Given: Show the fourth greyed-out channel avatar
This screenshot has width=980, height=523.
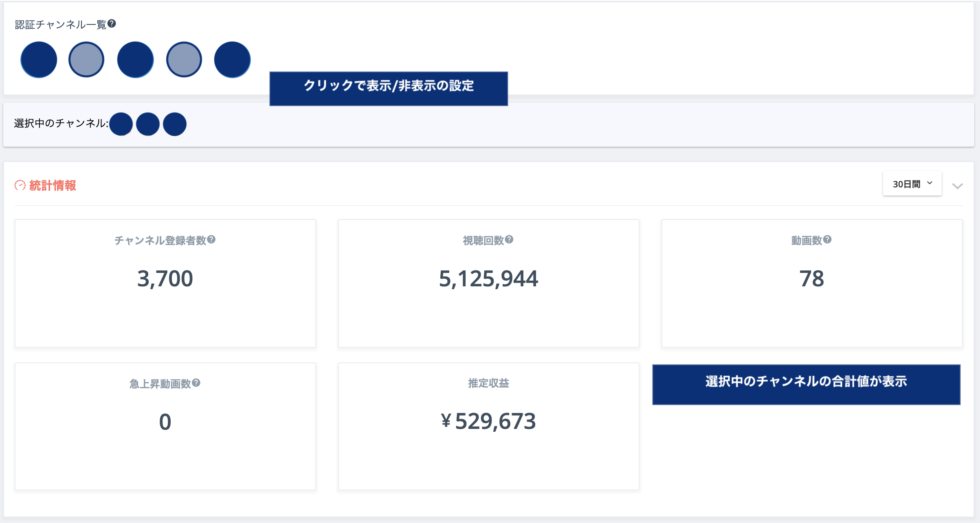Looking at the screenshot, I should 184,60.
